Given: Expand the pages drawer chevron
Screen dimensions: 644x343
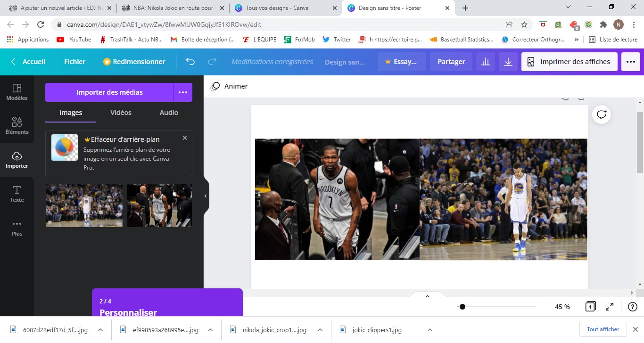Looking at the screenshot, I should coord(427,296).
